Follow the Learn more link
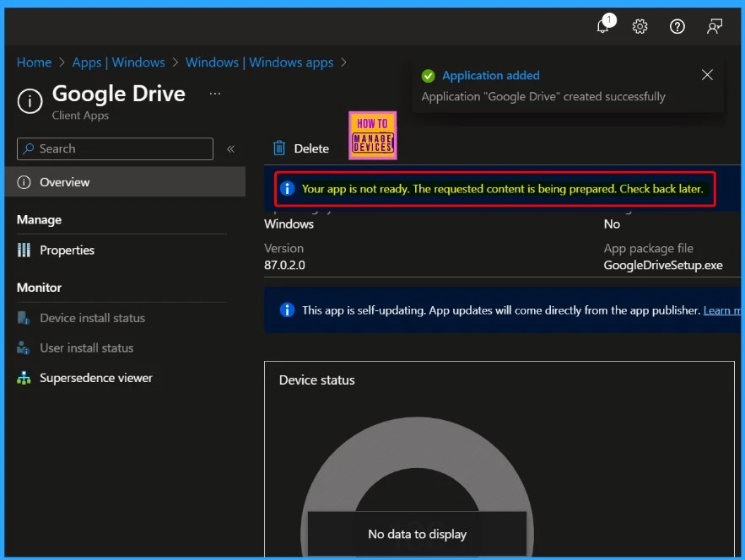The height and width of the screenshot is (560, 745). click(x=721, y=310)
